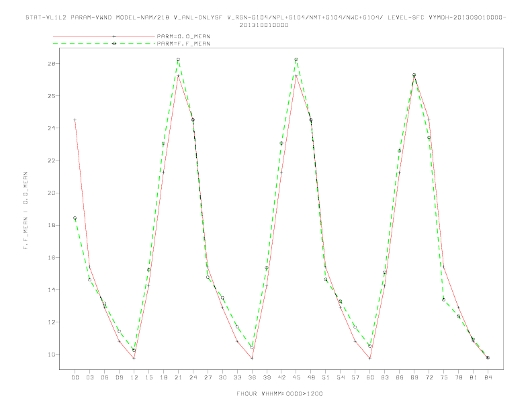Click y-axis tick label 18
The image size is (532, 411).
tap(52, 225)
